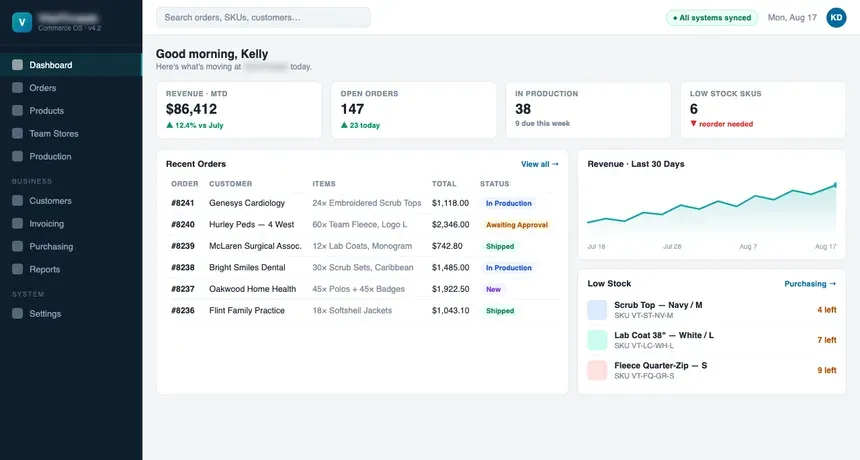This screenshot has width=860, height=460.
Task: Open the In Production card
Action: [589, 110]
